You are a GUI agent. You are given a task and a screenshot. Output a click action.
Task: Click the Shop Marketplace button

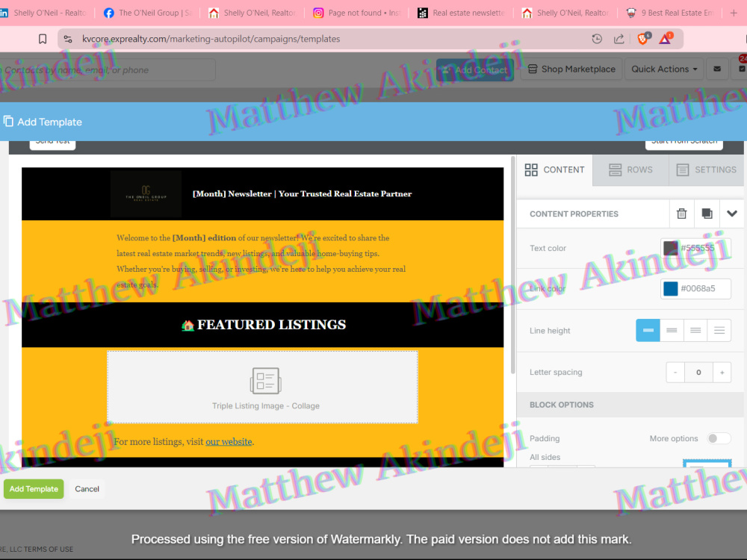[x=571, y=69]
